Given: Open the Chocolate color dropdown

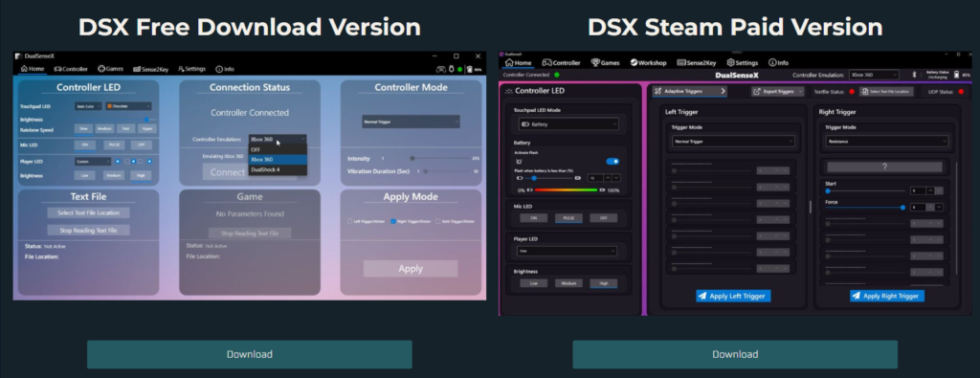Looking at the screenshot, I should coord(128,106).
